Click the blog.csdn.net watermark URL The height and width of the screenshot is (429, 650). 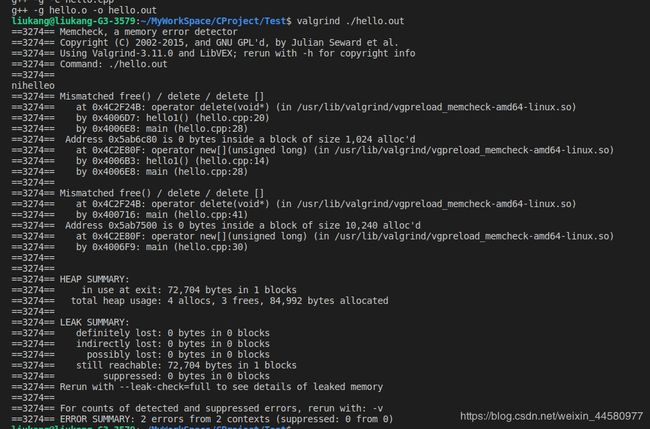pyautogui.click(x=551, y=416)
